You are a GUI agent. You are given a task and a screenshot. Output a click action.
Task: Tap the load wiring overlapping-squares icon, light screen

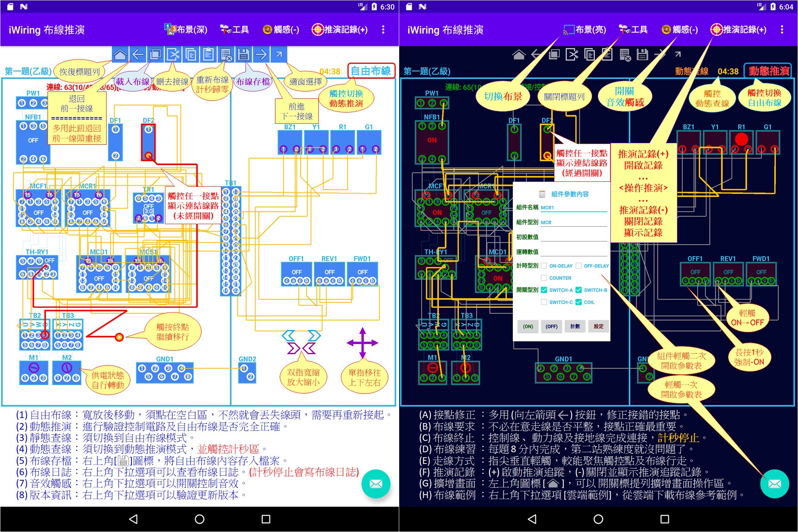[155, 54]
